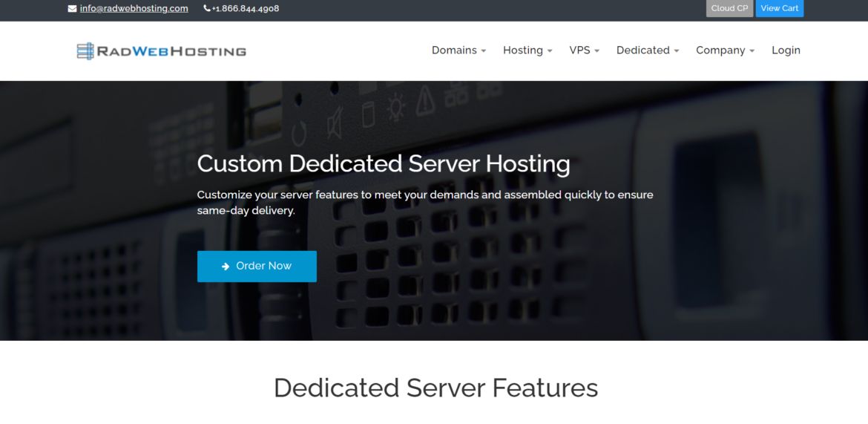Click the arrow icon inside Order Now
Screen dimensions: 868x424
point(226,267)
